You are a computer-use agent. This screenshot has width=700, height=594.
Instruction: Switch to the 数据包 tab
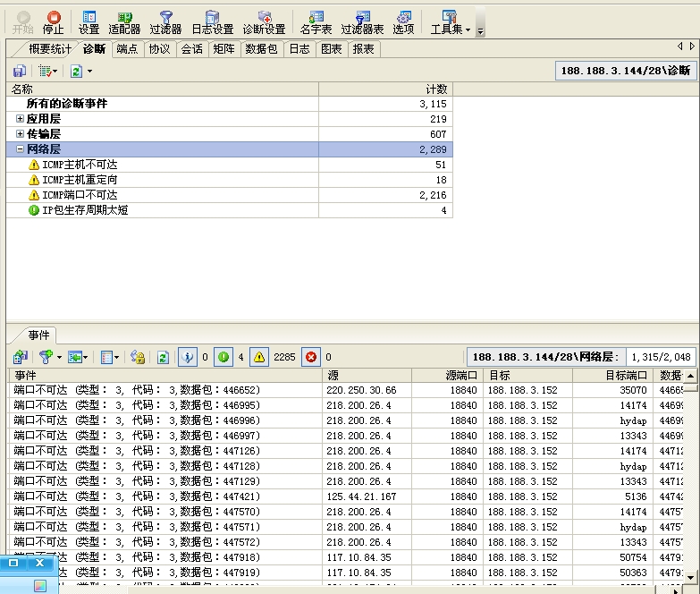[263, 49]
